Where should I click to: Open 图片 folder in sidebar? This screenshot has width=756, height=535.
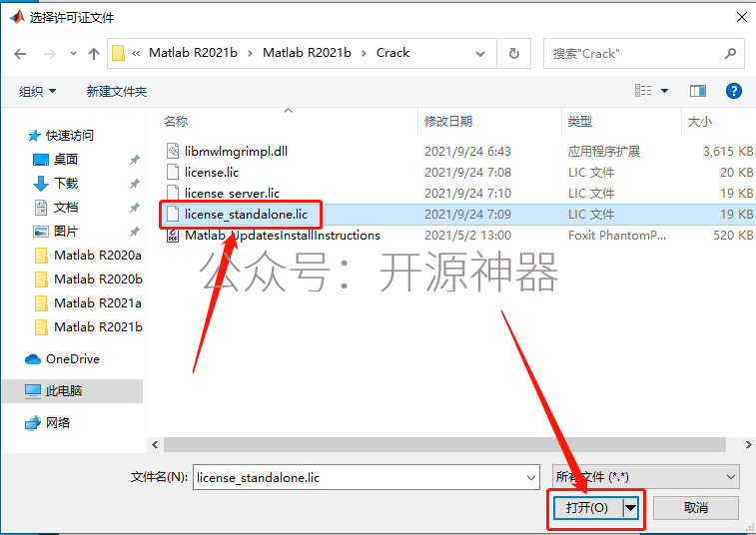click(66, 232)
